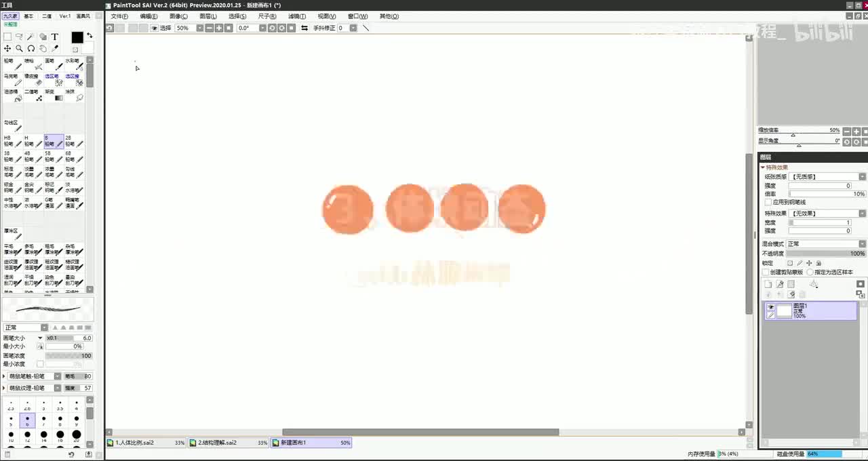Open the 文件(F) menu
The image size is (868, 461).
click(x=119, y=16)
